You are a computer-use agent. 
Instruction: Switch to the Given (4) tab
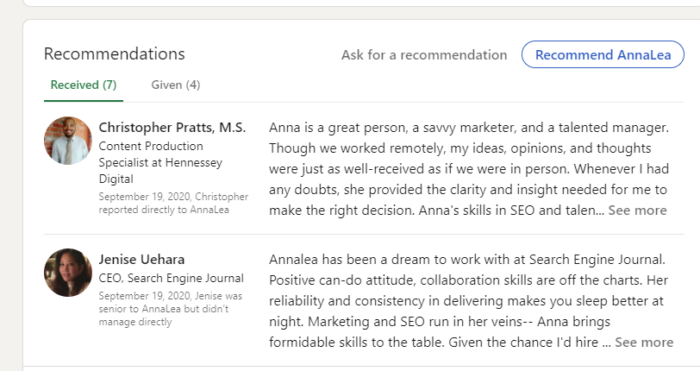pyautogui.click(x=175, y=85)
